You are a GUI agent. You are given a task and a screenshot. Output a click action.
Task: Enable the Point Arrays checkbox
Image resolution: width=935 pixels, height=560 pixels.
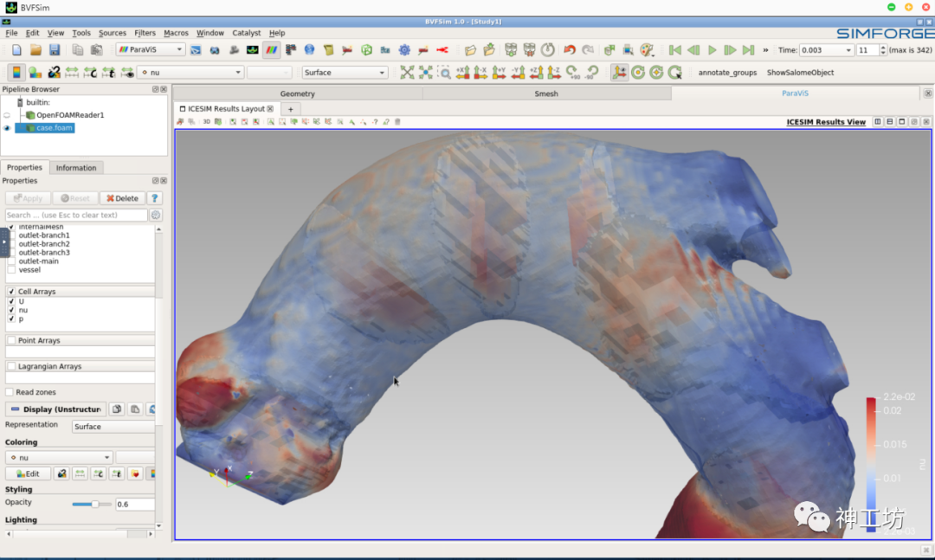(11, 340)
